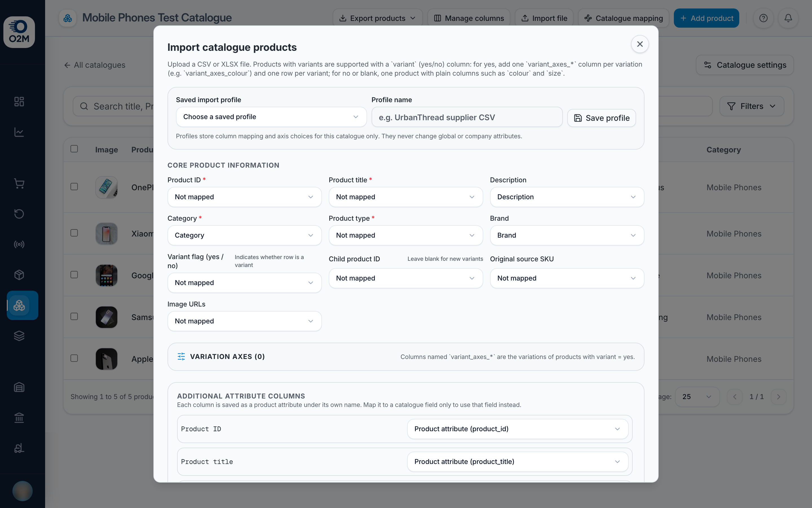The height and width of the screenshot is (508, 812).
Task: Check the Apple product row checkbox
Action: 74,358
